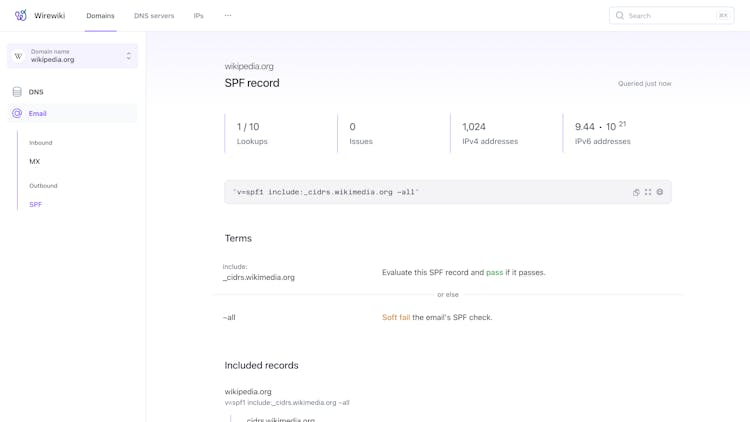Viewport: 750px width, 422px height.
Task: Expand the SPF record view to fullscreen
Action: coord(648,192)
